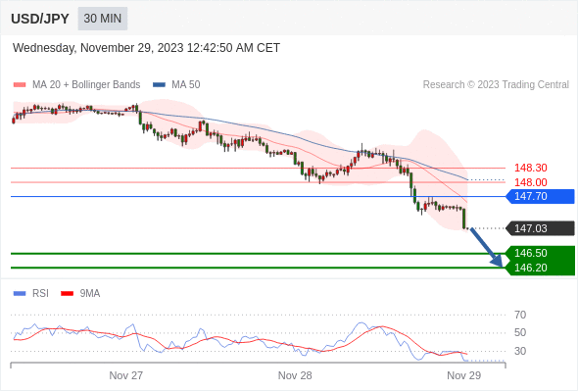Select the USD/JPY pair title

(x=40, y=19)
